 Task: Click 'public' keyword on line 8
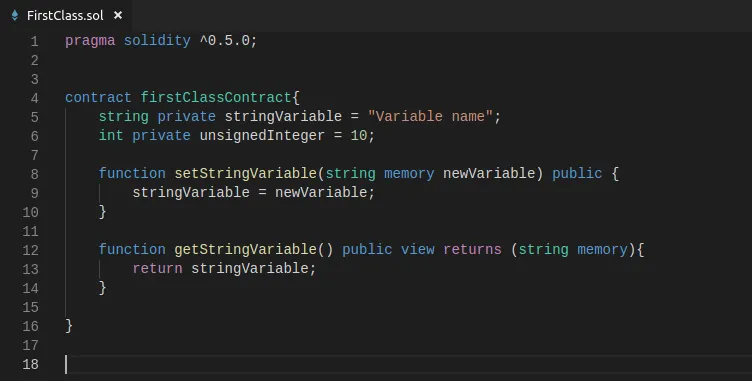pyautogui.click(x=577, y=173)
